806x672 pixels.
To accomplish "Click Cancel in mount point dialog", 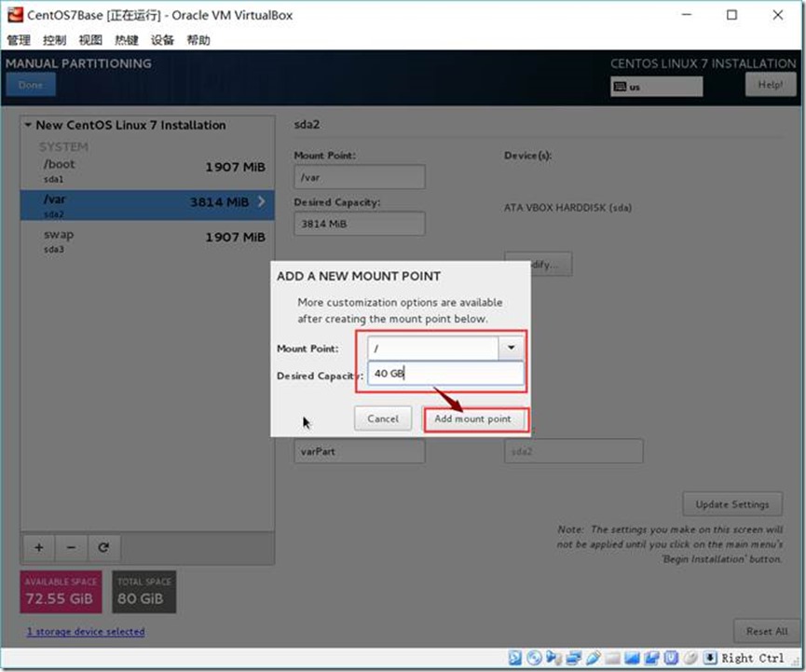I will coord(383,418).
